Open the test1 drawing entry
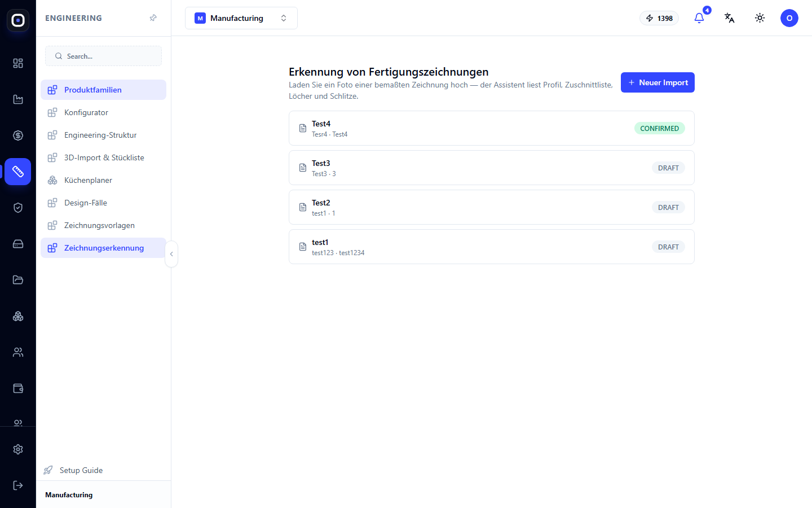This screenshot has width=812, height=508. (492, 247)
